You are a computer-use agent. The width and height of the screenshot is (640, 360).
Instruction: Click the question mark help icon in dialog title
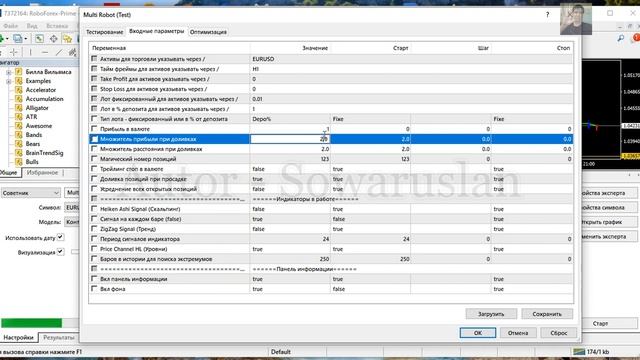click(547, 15)
